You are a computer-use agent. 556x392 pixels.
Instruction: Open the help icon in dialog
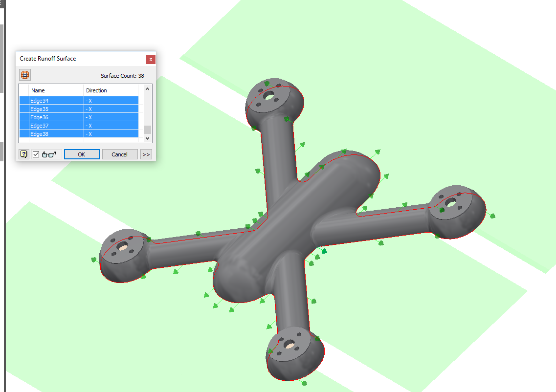coord(24,154)
